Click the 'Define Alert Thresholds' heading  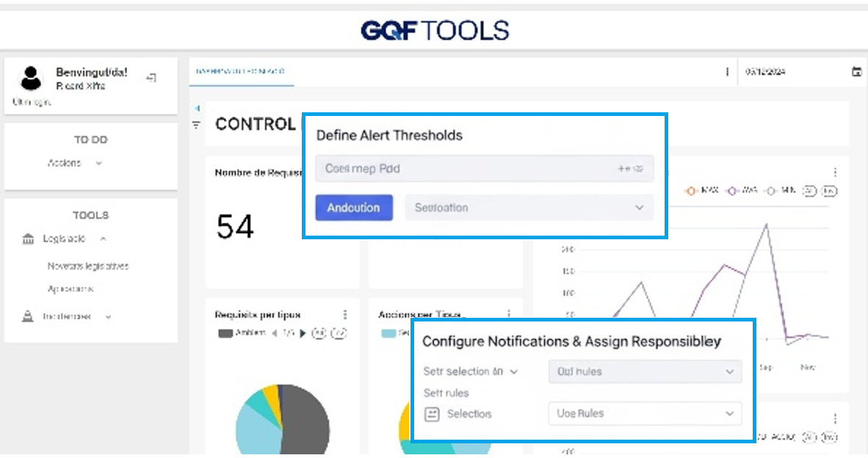pyautogui.click(x=389, y=136)
